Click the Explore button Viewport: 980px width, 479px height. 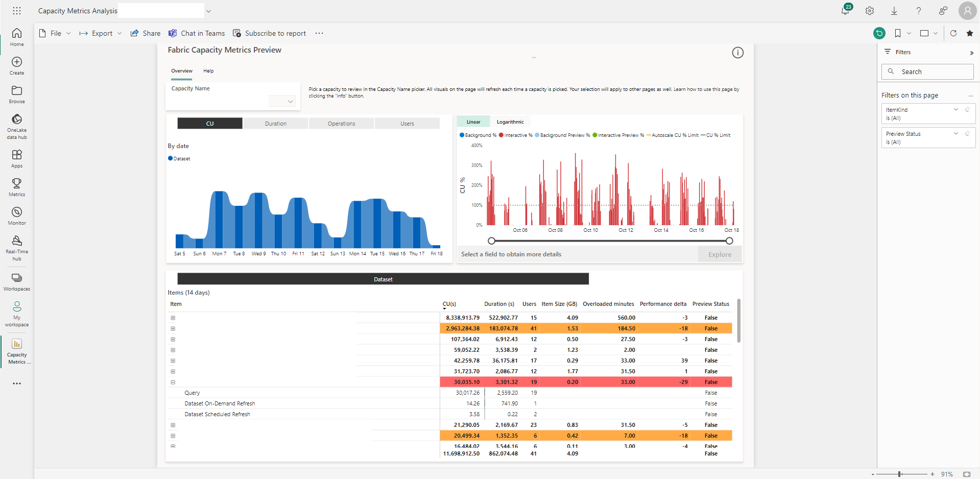point(720,254)
